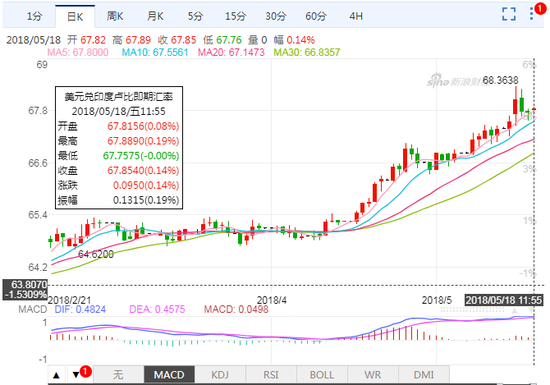Click the 开盘 67.8156 tooltip row
The height and width of the screenshot is (385, 550).
pyautogui.click(x=119, y=126)
